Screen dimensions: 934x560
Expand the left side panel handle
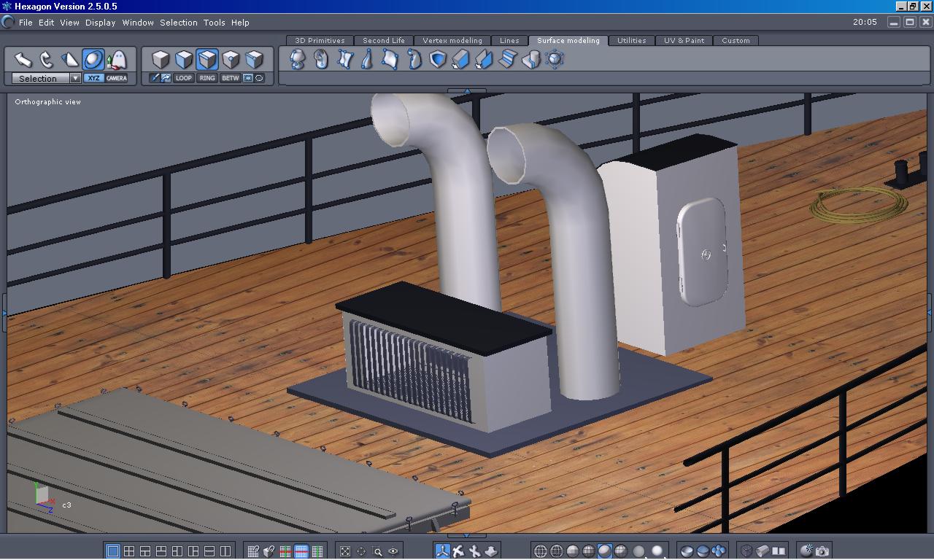coord(4,312)
